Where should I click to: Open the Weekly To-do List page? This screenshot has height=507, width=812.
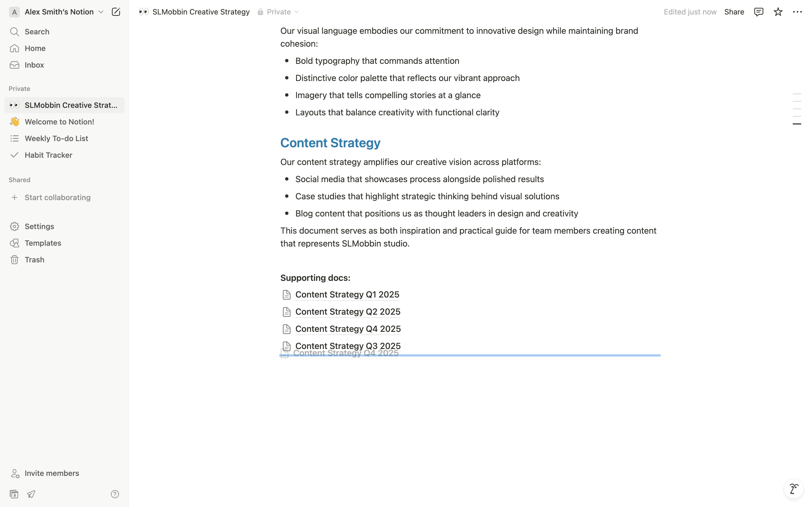click(x=56, y=138)
